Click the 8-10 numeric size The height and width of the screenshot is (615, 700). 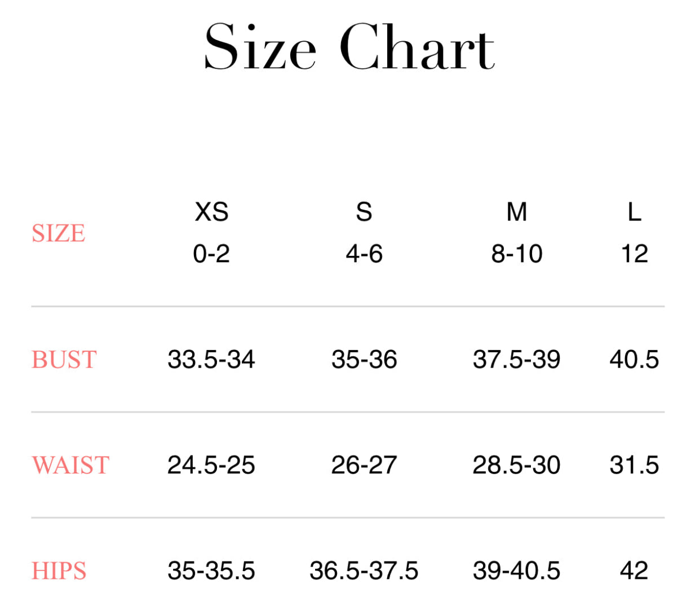click(x=517, y=254)
